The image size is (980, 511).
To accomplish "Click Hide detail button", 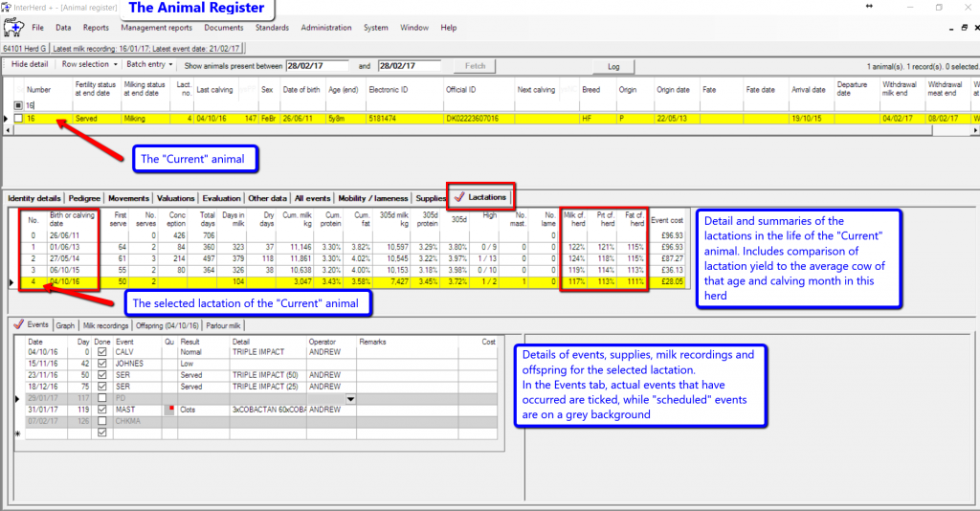I will coord(30,64).
